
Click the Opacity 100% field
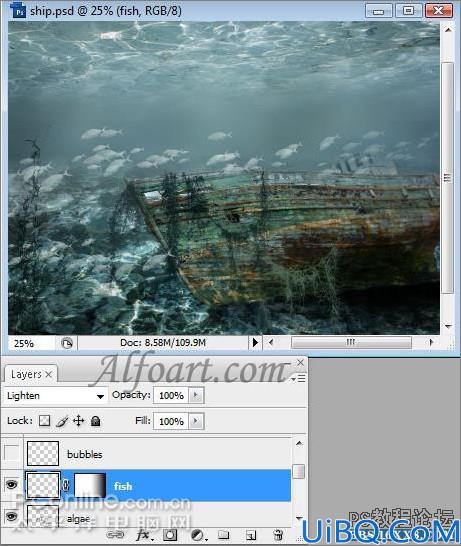coord(171,395)
